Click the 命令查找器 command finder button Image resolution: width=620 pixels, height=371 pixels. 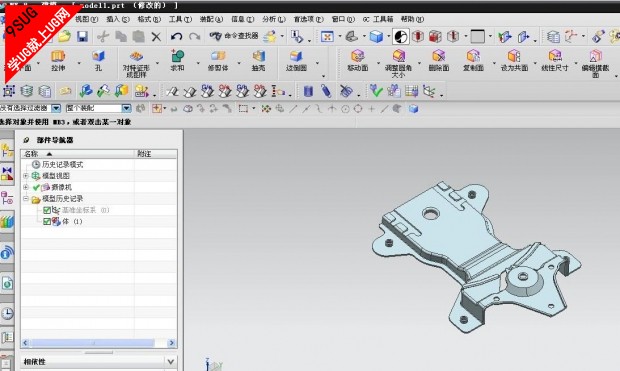[233, 36]
